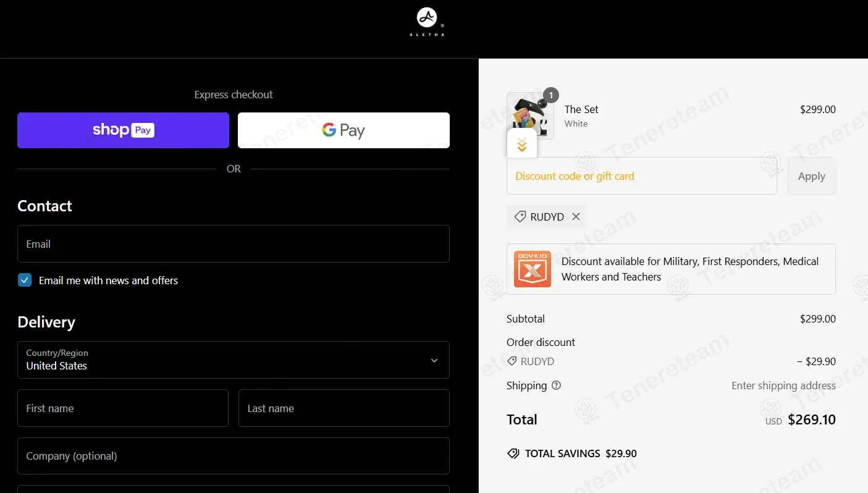
Task: Select the Company (optional) field
Action: coord(233,456)
